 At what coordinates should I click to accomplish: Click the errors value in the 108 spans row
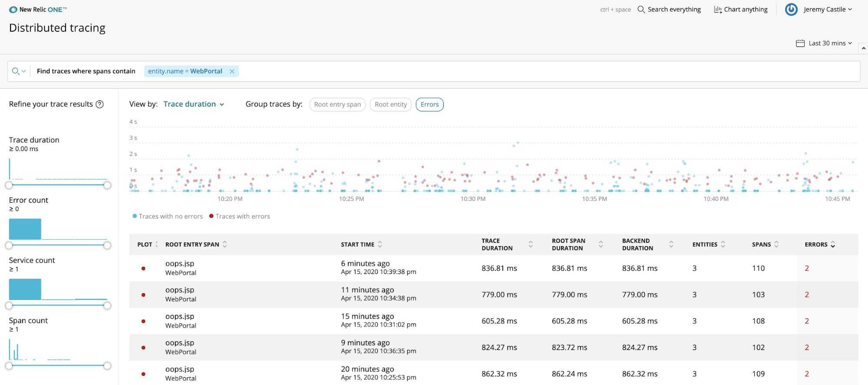[807, 321]
